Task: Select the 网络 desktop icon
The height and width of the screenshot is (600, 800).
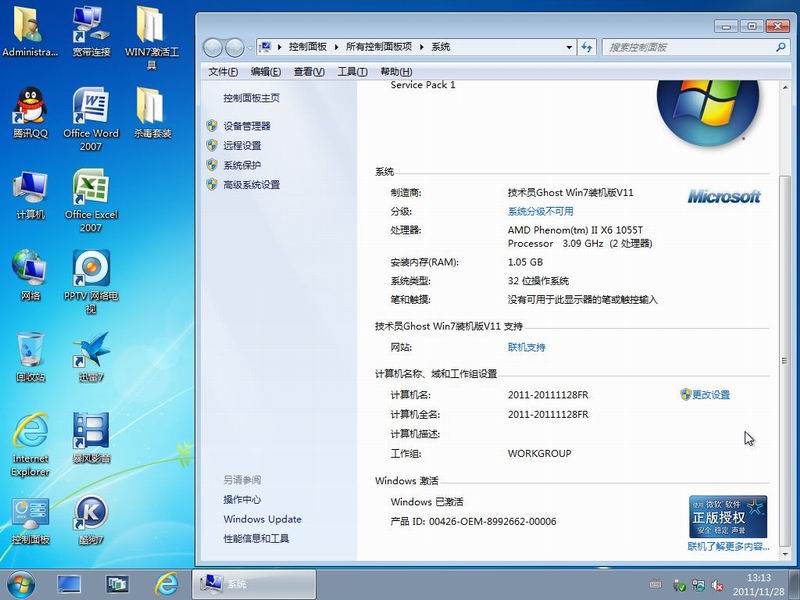Action: [30, 274]
